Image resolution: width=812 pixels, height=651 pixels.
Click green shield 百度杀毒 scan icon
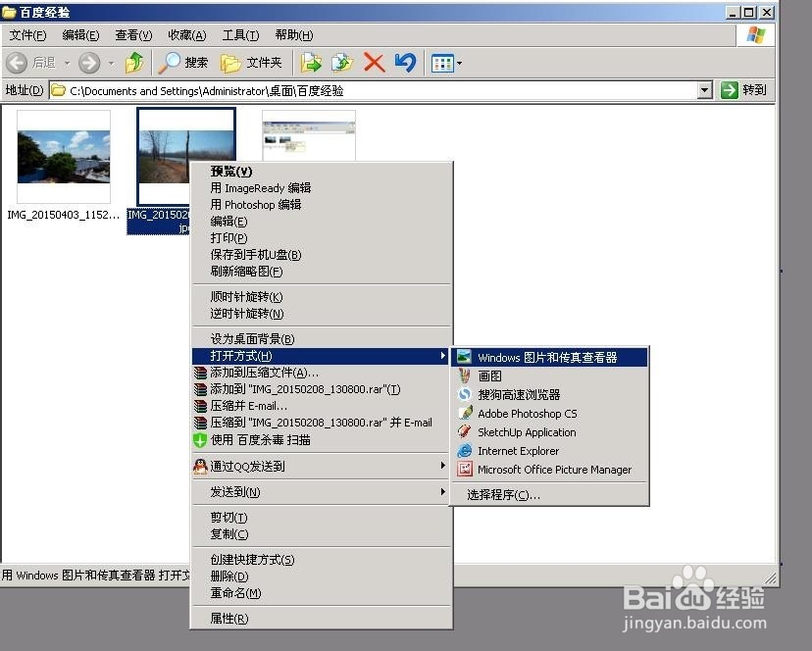point(200,440)
